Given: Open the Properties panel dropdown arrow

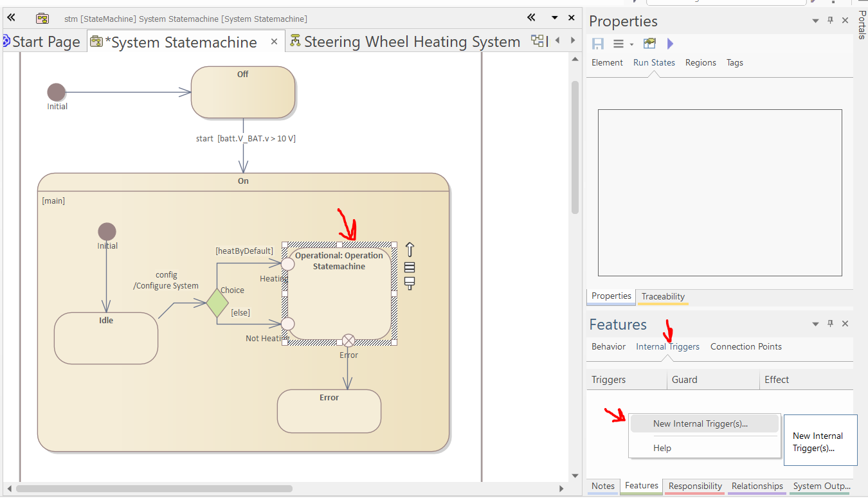Looking at the screenshot, I should point(815,21).
